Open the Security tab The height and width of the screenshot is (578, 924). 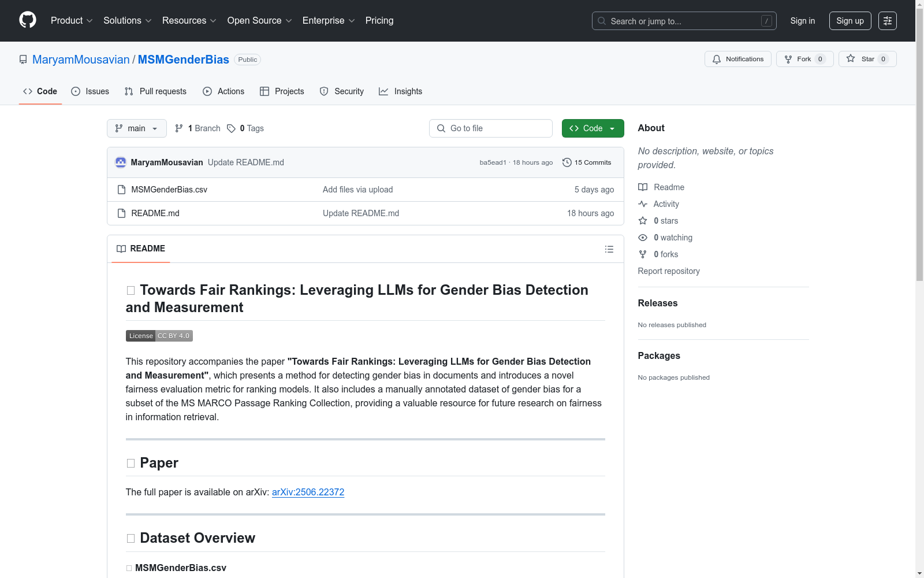342,91
